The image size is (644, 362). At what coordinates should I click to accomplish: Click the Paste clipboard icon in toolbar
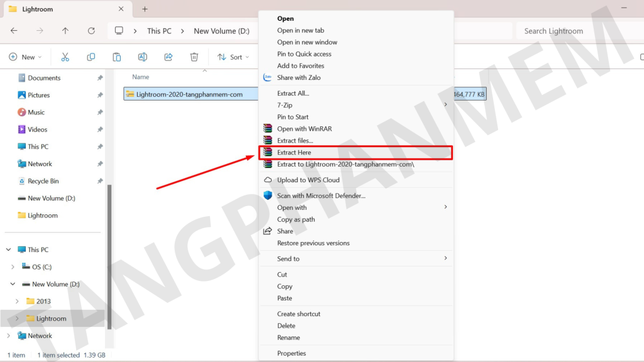coord(116,57)
